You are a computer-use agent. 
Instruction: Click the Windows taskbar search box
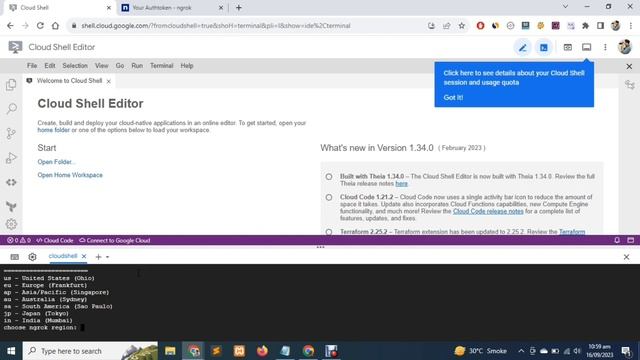90,351
